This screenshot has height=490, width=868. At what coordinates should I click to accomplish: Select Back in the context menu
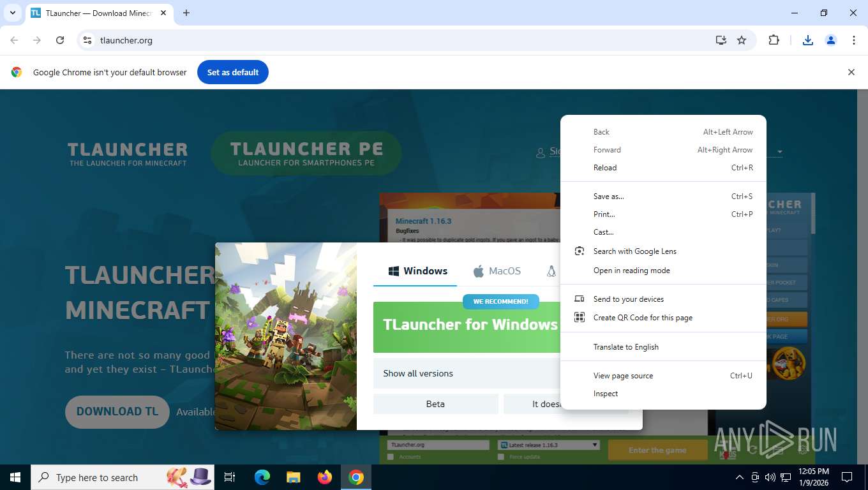coord(664,132)
